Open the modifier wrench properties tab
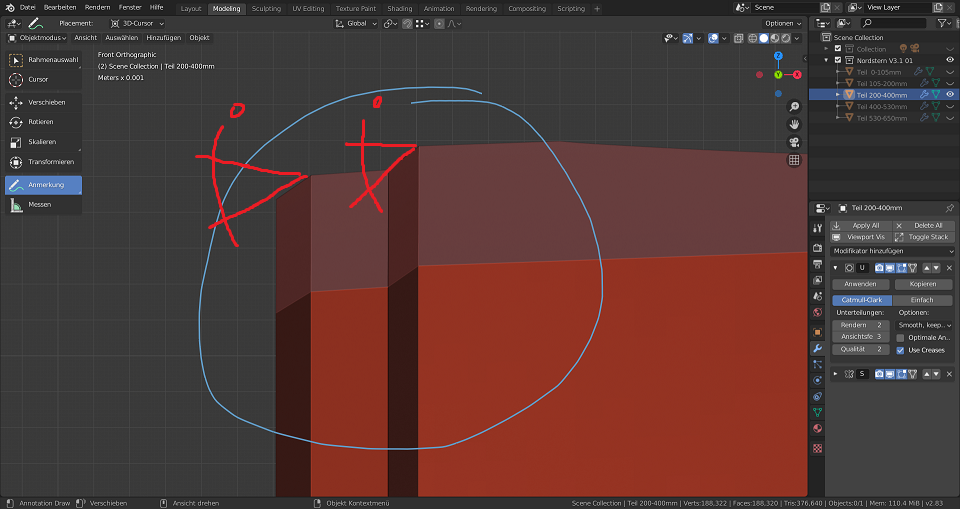Image resolution: width=960 pixels, height=509 pixels. pyautogui.click(x=817, y=348)
